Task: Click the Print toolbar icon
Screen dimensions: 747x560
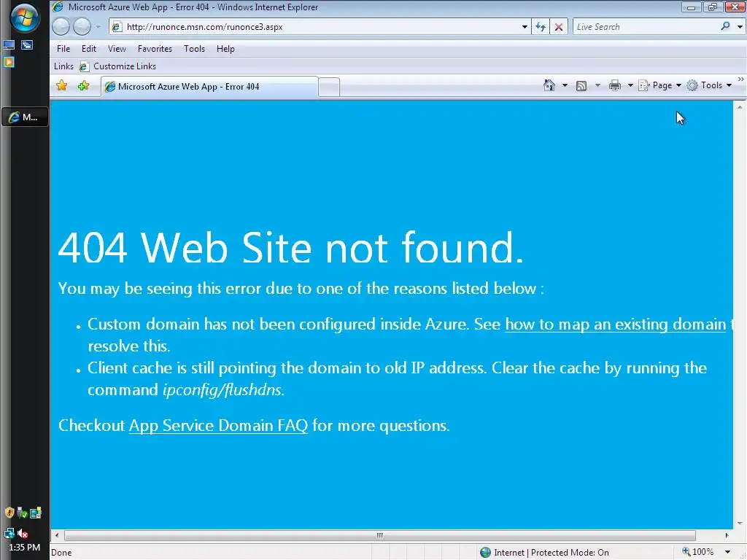Action: pyautogui.click(x=615, y=86)
